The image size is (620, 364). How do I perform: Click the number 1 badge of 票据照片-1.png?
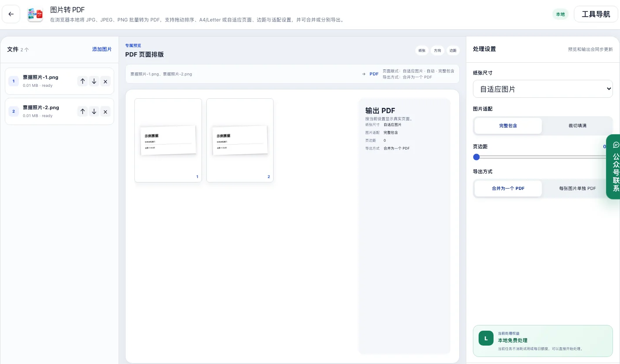click(x=14, y=81)
